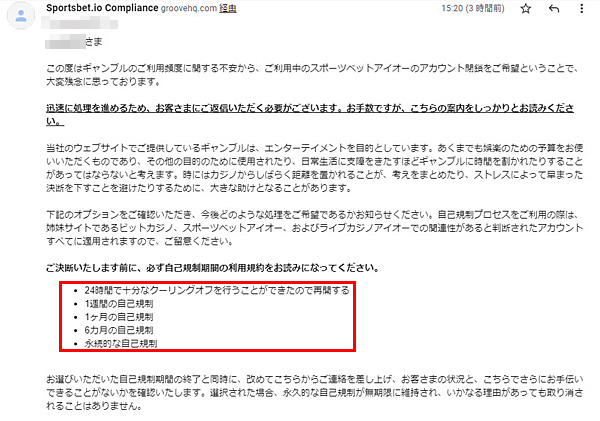The height and width of the screenshot is (421, 600).
Task: Click the underlined bold instruction paragraph
Action: click(x=310, y=115)
